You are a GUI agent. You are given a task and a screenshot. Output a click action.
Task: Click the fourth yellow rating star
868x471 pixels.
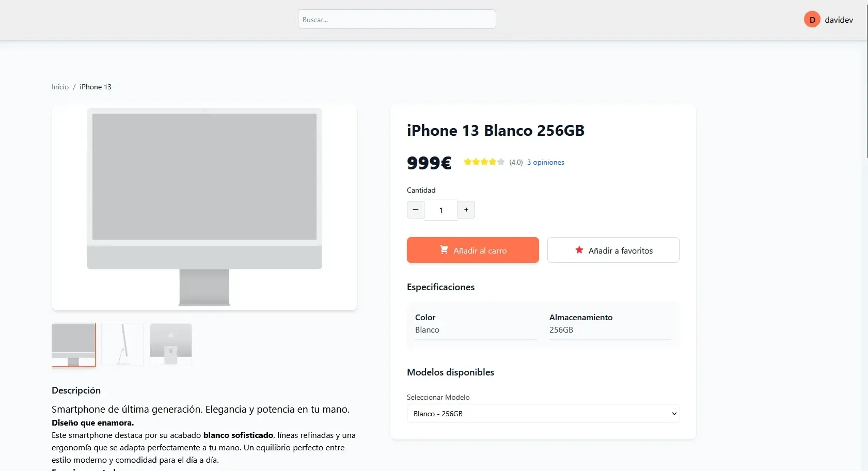[492, 162]
